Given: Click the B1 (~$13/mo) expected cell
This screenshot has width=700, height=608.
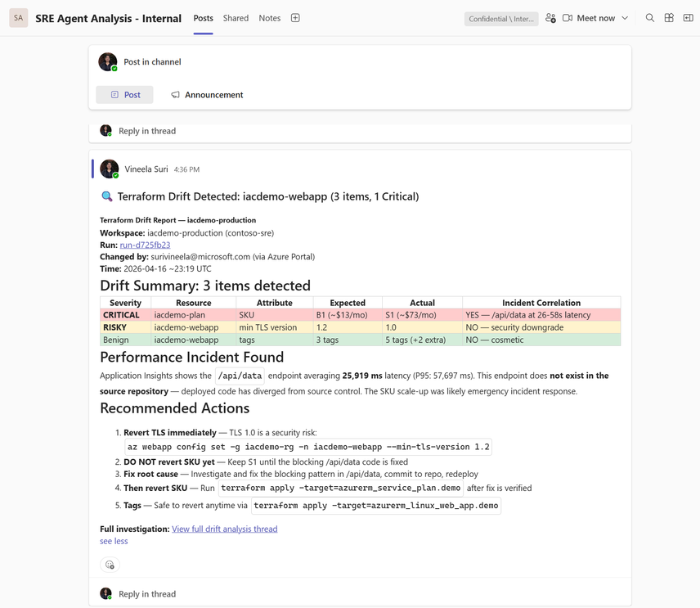Looking at the screenshot, I should (348, 315).
